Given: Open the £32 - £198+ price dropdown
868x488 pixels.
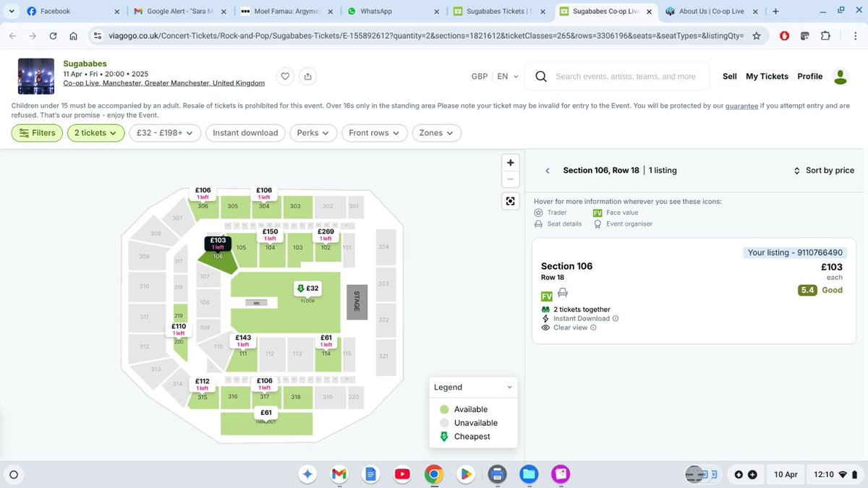Looking at the screenshot, I should (x=165, y=133).
